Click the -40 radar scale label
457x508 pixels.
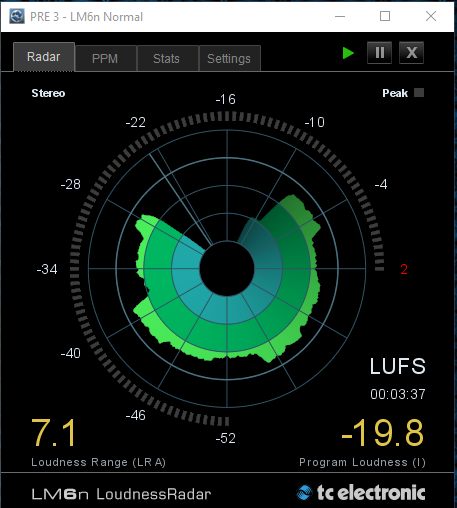(x=71, y=353)
